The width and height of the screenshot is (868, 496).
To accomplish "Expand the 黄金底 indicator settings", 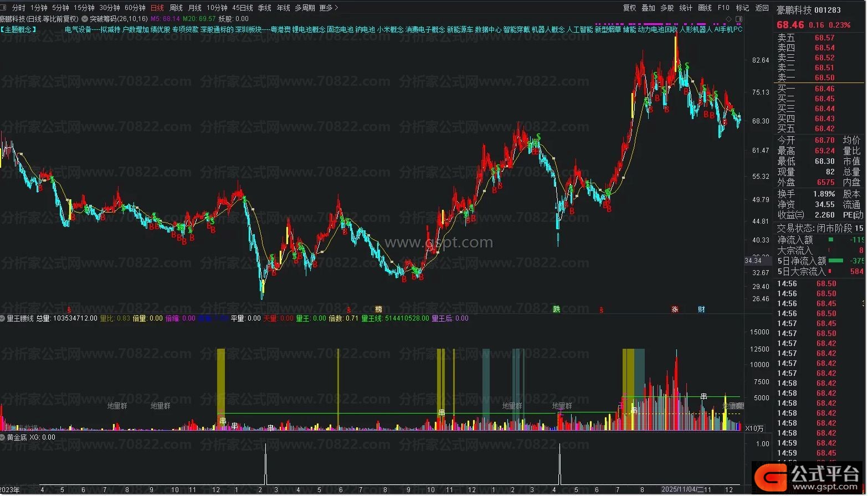I will [x=3, y=437].
